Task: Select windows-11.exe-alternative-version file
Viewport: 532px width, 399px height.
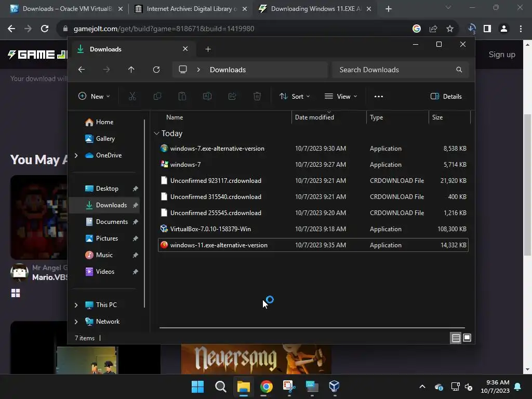Action: pos(313,245)
